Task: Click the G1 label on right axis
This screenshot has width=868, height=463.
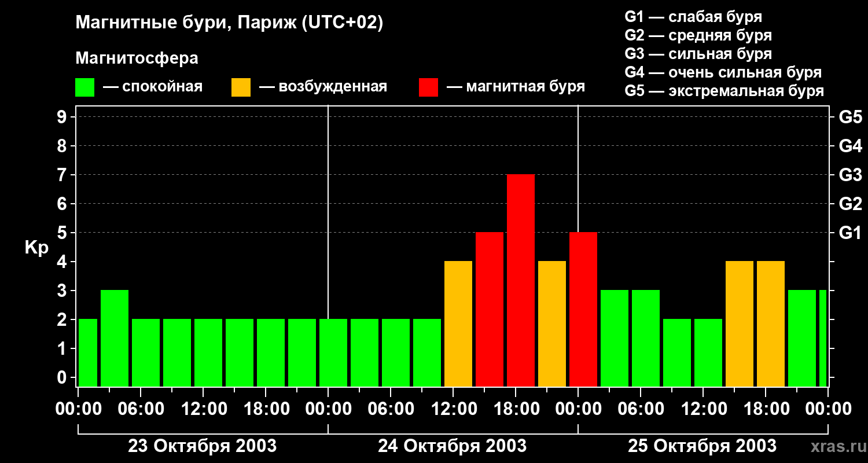Action: [850, 233]
